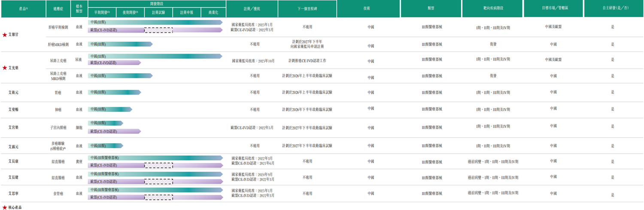Viewport: 644px width, 210px height.
Task: Click the 靶向疾病階段 column header
Action: click(x=492, y=9)
